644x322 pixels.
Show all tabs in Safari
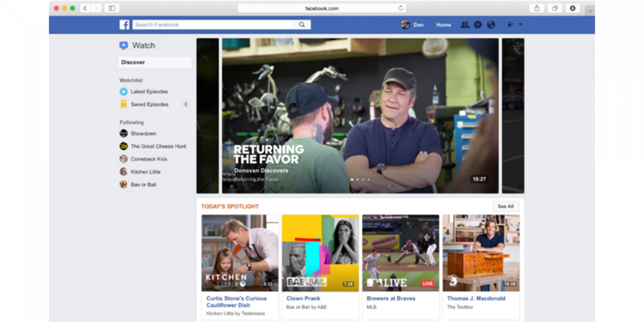point(555,8)
